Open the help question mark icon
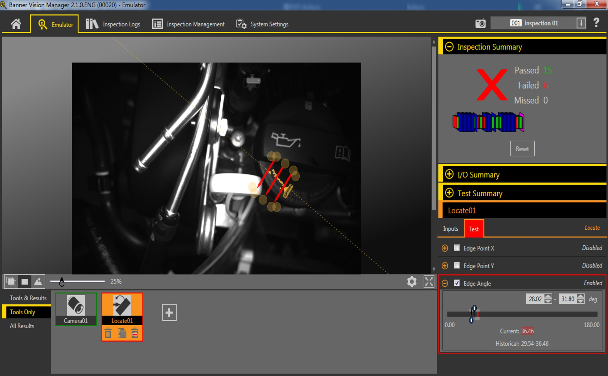The width and height of the screenshot is (608, 376). pos(596,23)
